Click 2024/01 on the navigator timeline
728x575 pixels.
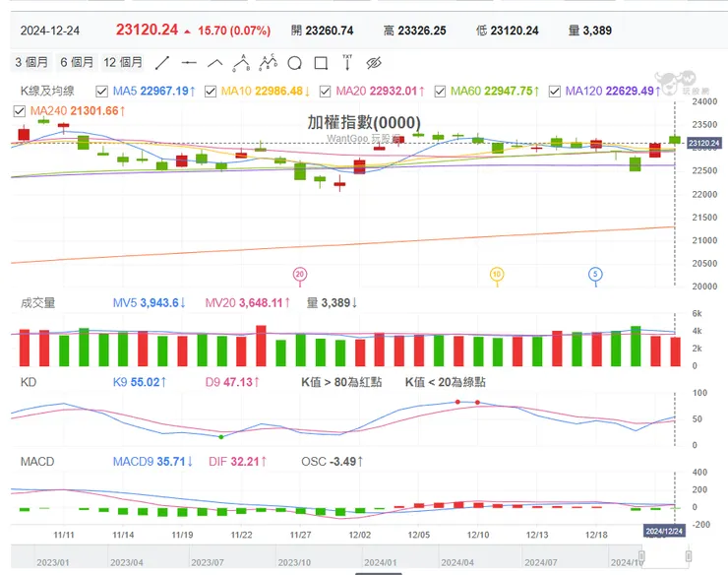click(x=381, y=562)
